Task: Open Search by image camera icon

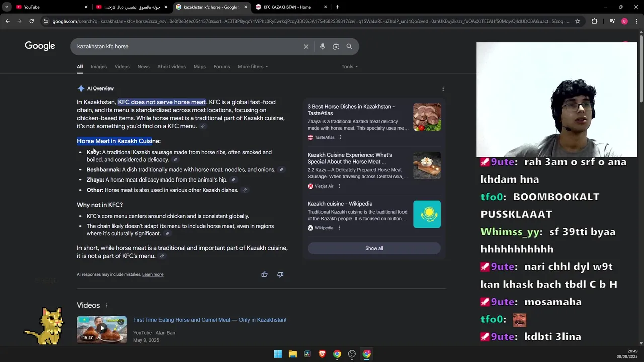Action: coord(336,46)
